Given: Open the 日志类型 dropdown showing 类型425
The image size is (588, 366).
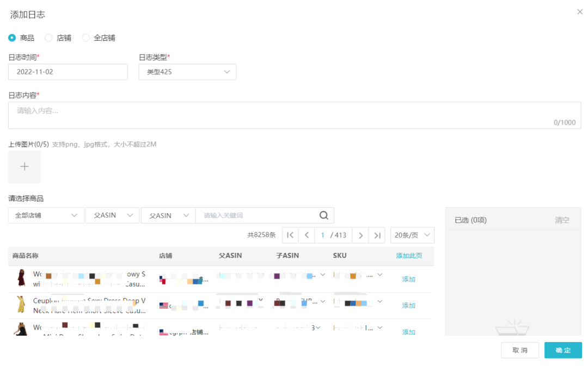Looking at the screenshot, I should tap(187, 72).
